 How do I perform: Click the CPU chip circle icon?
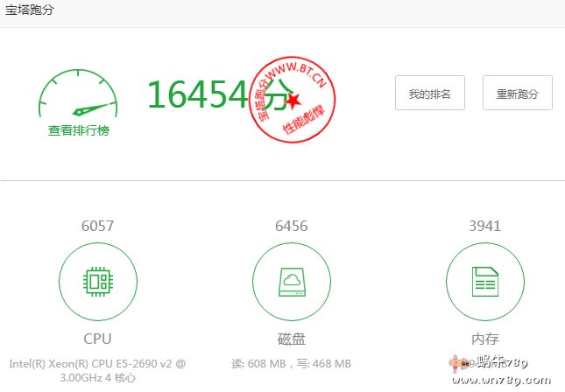(x=97, y=282)
